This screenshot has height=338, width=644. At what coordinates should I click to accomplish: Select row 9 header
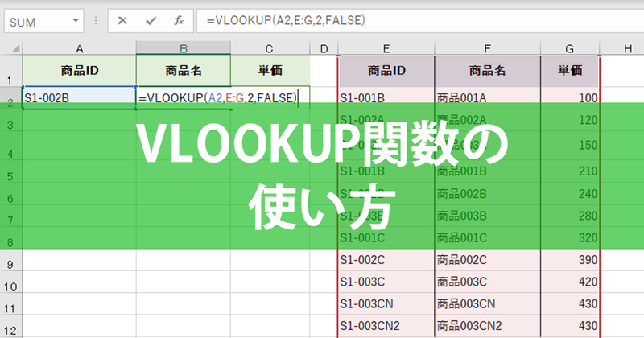10,260
